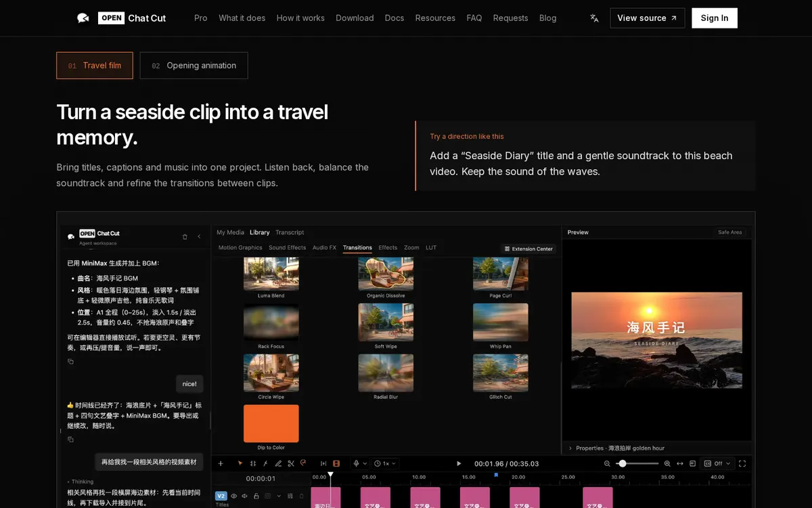Viewport: 812px width, 508px height.
Task: Click the blue timeline marker
Action: click(x=496, y=475)
